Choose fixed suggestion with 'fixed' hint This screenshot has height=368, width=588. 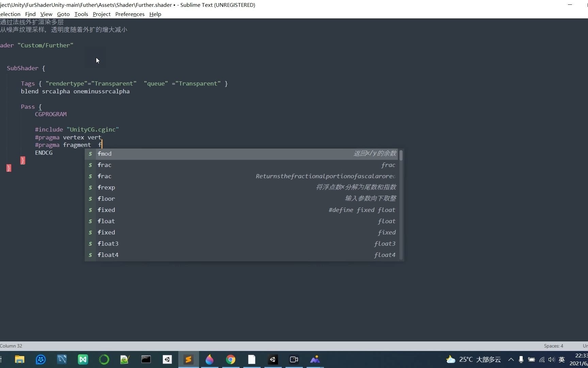(x=242, y=232)
